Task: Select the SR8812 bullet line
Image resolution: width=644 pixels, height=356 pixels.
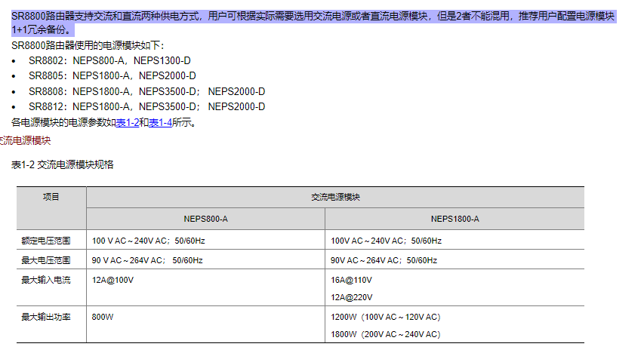Action: click(x=147, y=106)
